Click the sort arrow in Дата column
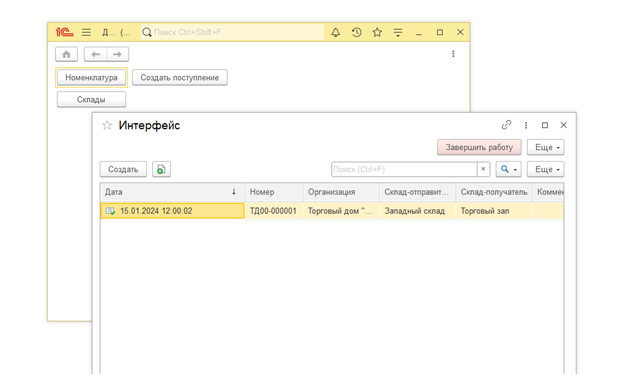Screen dimensions: 628x376 pyautogui.click(x=234, y=192)
